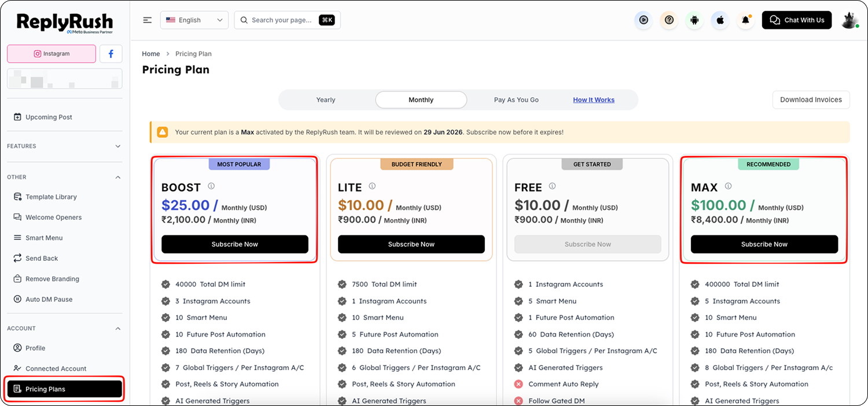This screenshot has height=406, width=868.
Task: Click the '29 Jun 2026' review date
Action: coord(443,132)
